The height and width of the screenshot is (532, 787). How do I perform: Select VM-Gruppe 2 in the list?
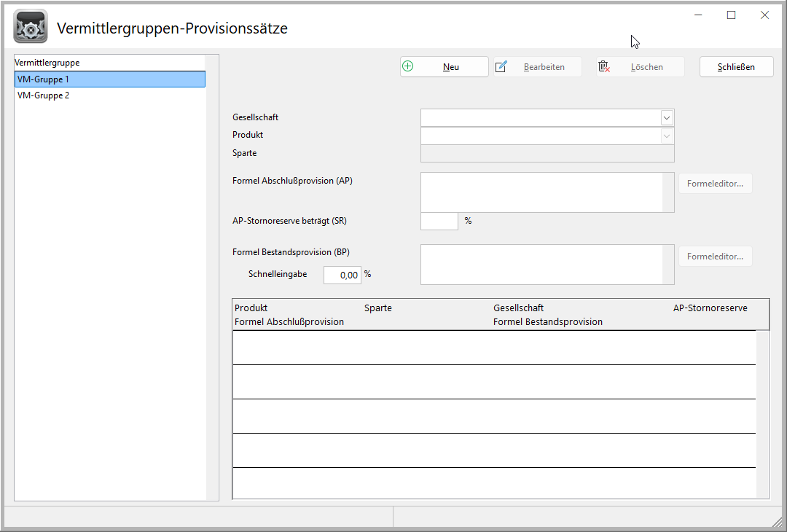point(109,95)
